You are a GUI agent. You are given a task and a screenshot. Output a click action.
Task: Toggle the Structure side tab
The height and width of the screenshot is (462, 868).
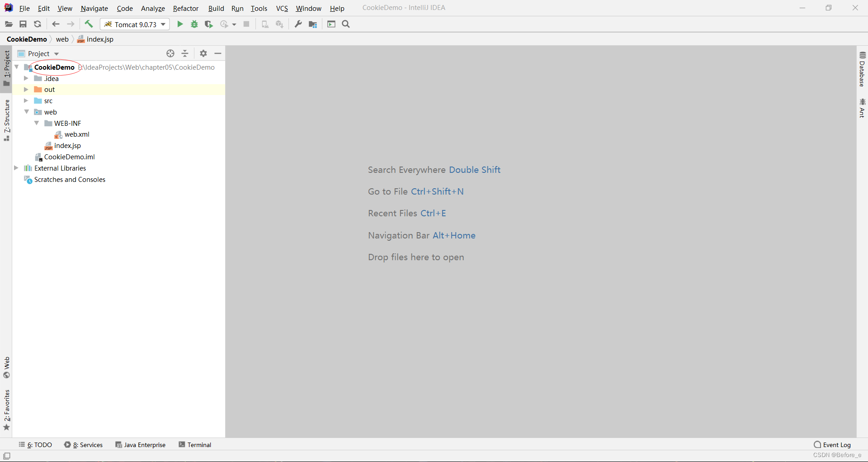(x=6, y=119)
